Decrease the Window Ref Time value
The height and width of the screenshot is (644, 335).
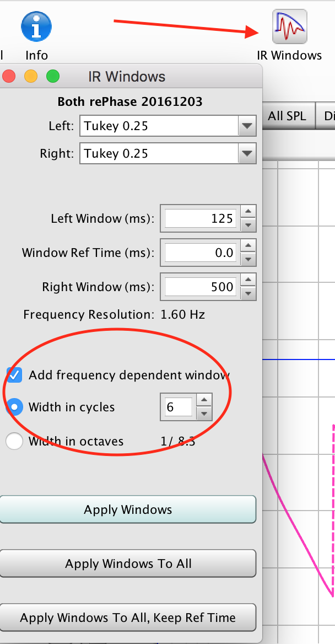(247, 259)
